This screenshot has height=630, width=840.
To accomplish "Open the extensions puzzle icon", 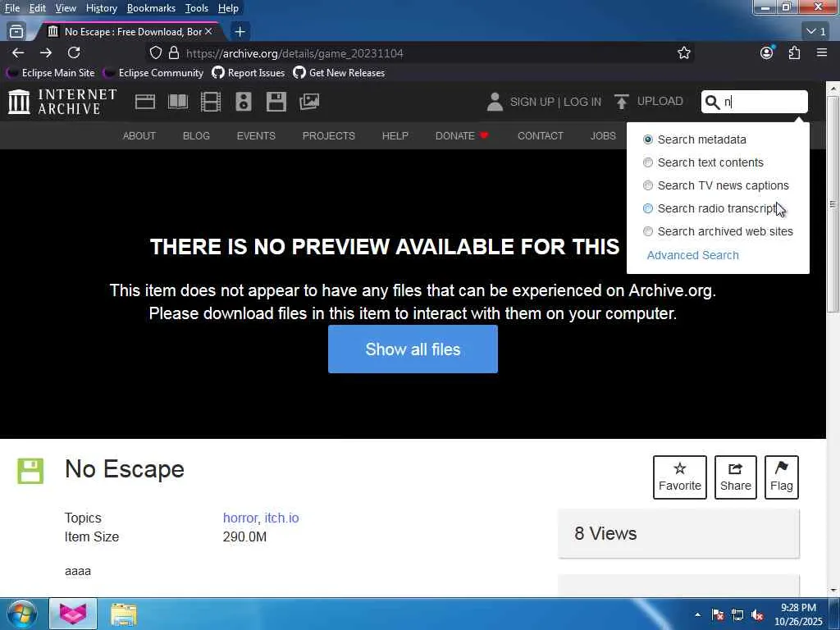I will 794,52.
